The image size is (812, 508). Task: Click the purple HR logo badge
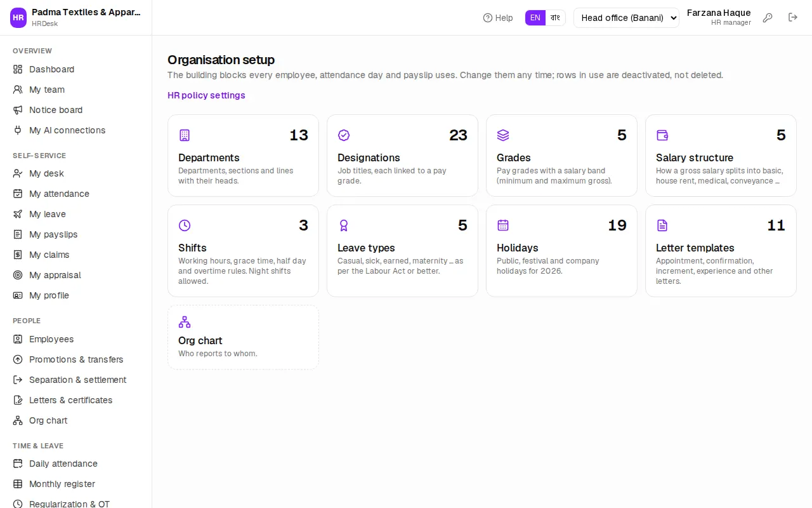coord(18,18)
